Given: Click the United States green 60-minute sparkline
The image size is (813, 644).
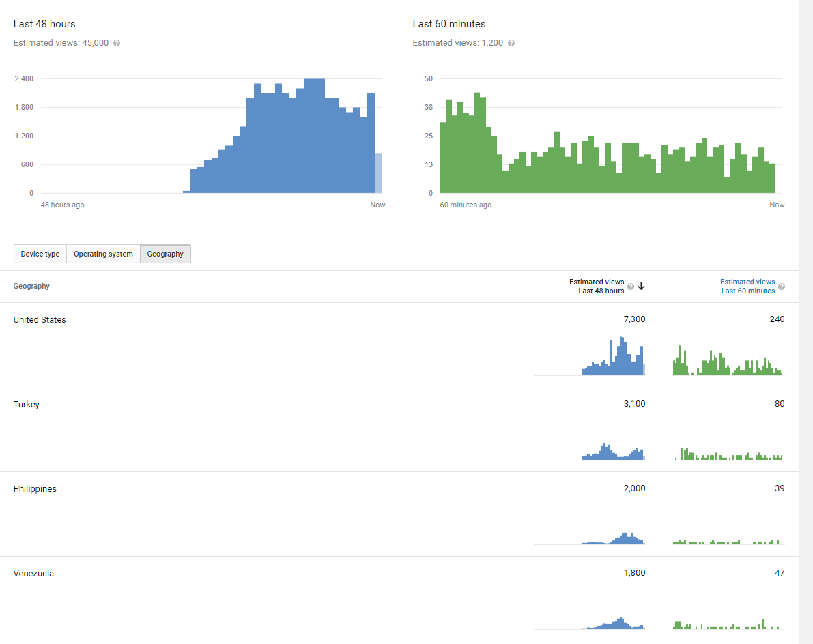Looking at the screenshot, I should 728,361.
